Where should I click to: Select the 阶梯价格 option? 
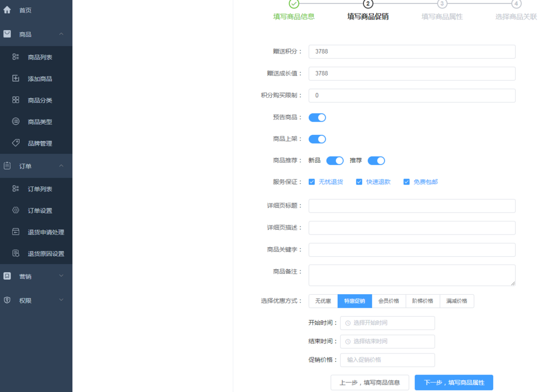[x=423, y=301]
